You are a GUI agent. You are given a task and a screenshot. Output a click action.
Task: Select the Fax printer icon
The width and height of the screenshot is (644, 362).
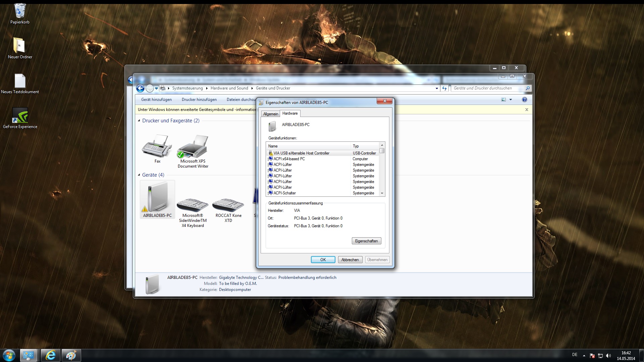pyautogui.click(x=157, y=147)
